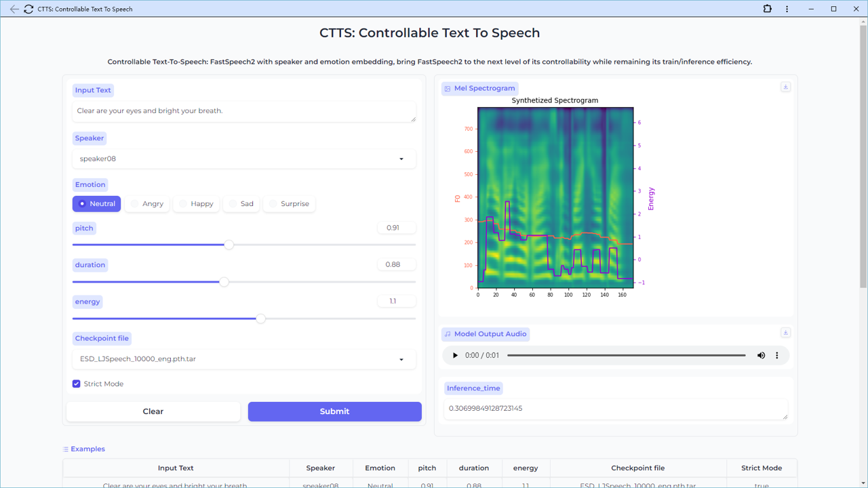868x488 pixels.
Task: Download the Mel Spectrogram image
Action: click(x=785, y=87)
